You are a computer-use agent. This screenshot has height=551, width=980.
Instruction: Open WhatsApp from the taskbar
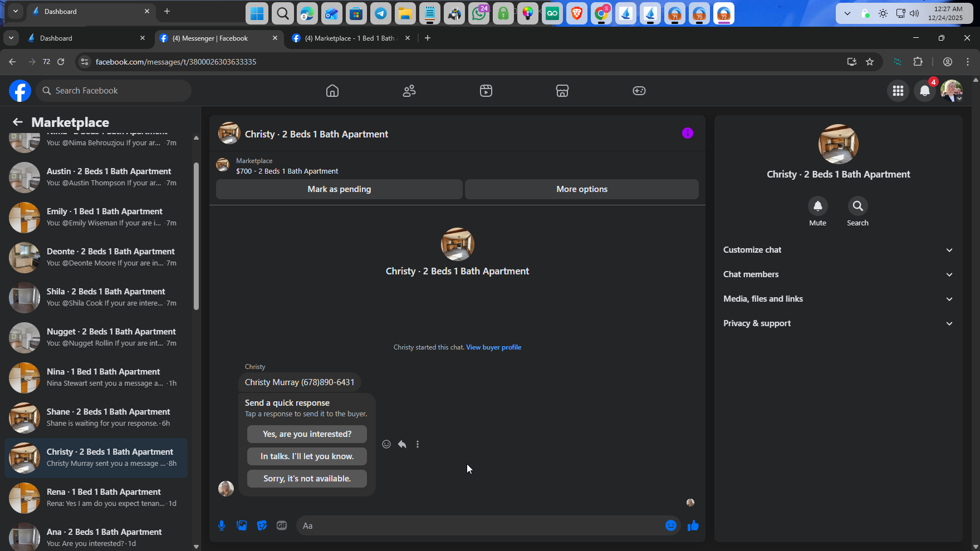tap(479, 13)
